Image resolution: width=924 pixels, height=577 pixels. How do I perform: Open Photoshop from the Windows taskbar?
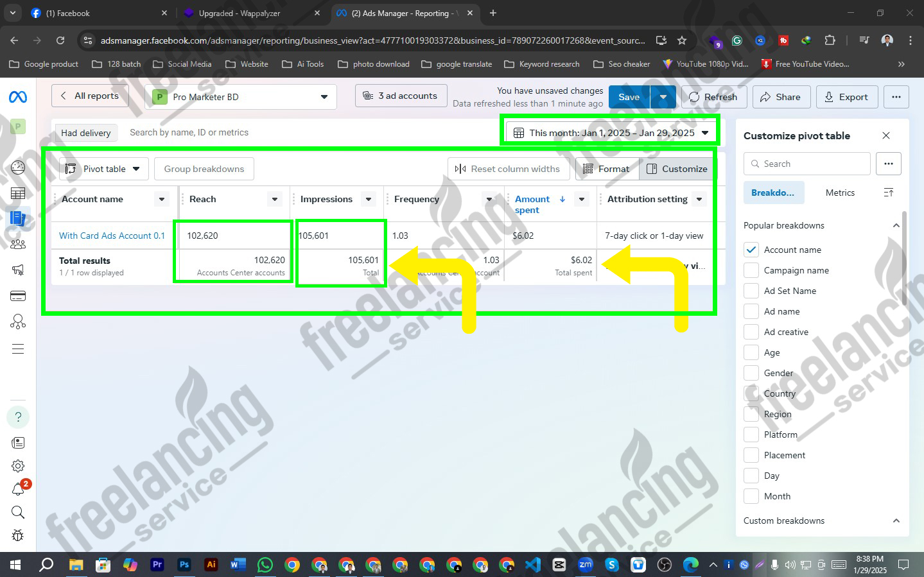point(184,565)
